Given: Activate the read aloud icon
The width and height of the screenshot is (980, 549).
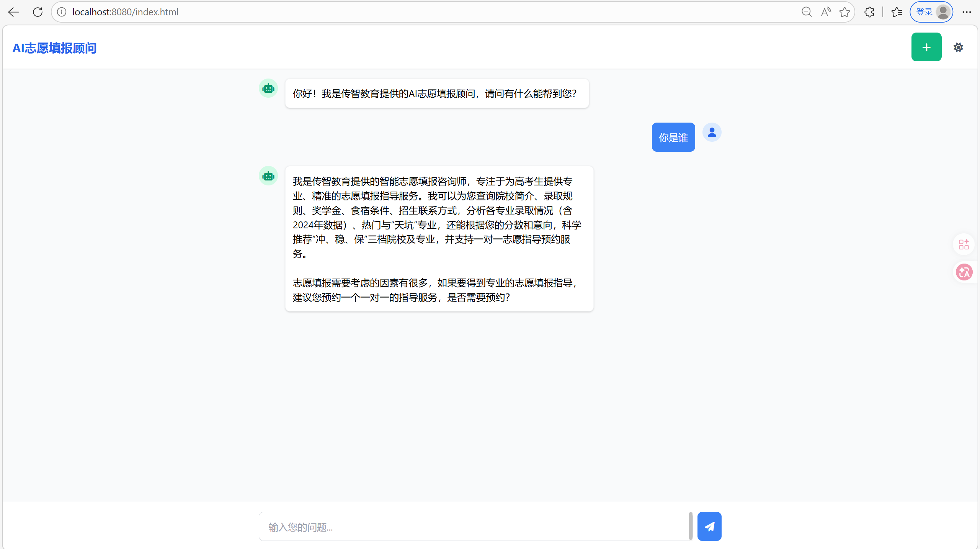Looking at the screenshot, I should pos(826,12).
